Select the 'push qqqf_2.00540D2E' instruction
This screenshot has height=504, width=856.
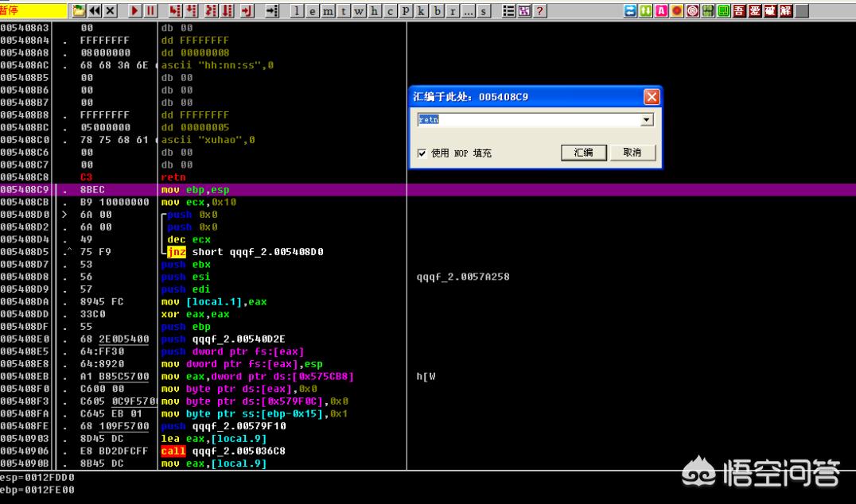point(223,339)
